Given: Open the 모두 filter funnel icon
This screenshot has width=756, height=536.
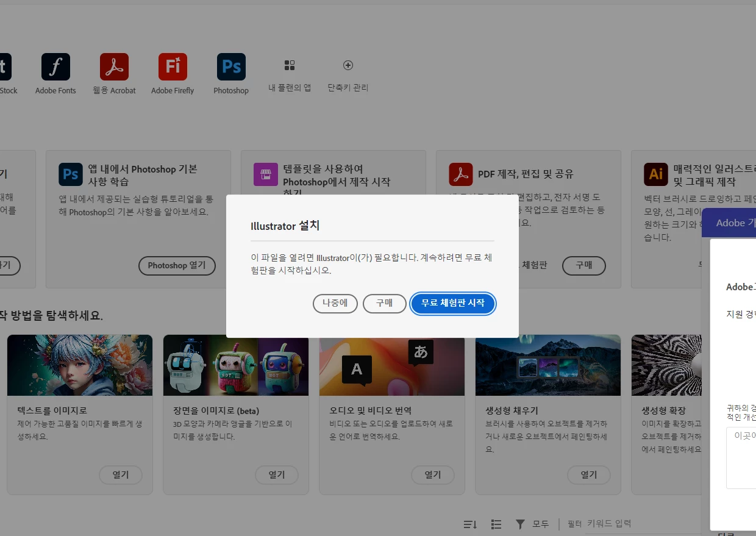Looking at the screenshot, I should 520,524.
